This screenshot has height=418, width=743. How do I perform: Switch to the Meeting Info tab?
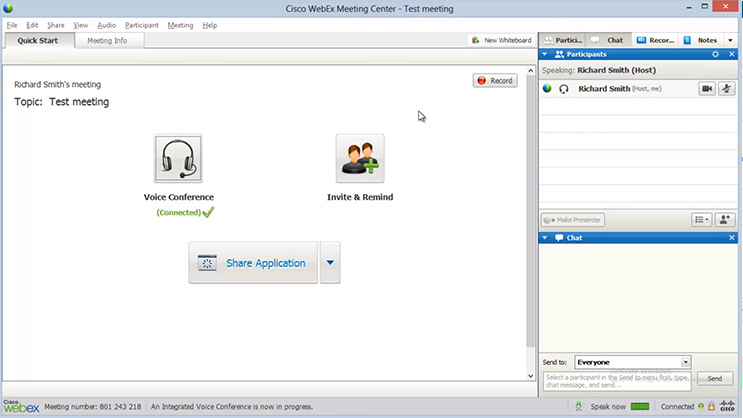click(x=107, y=40)
